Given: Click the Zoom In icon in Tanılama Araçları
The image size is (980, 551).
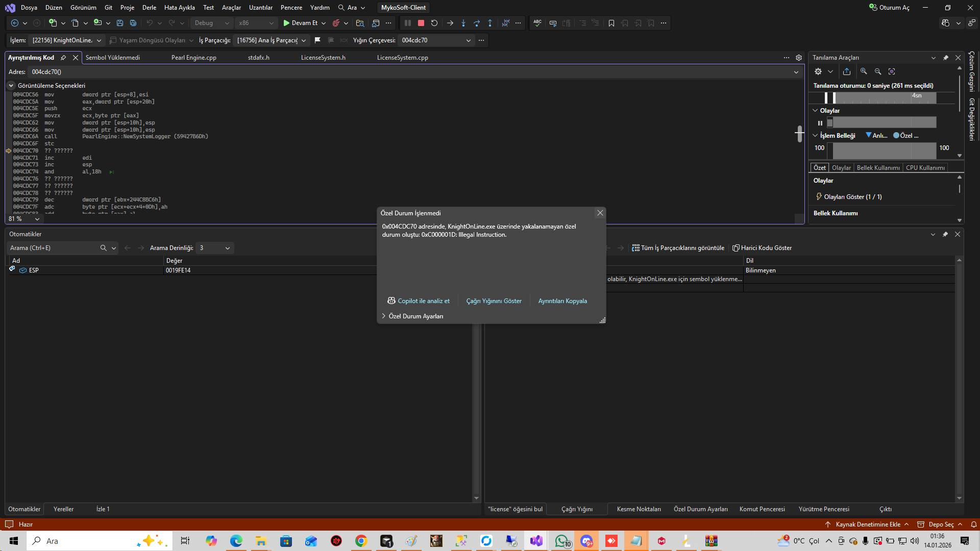Looking at the screenshot, I should click(864, 71).
